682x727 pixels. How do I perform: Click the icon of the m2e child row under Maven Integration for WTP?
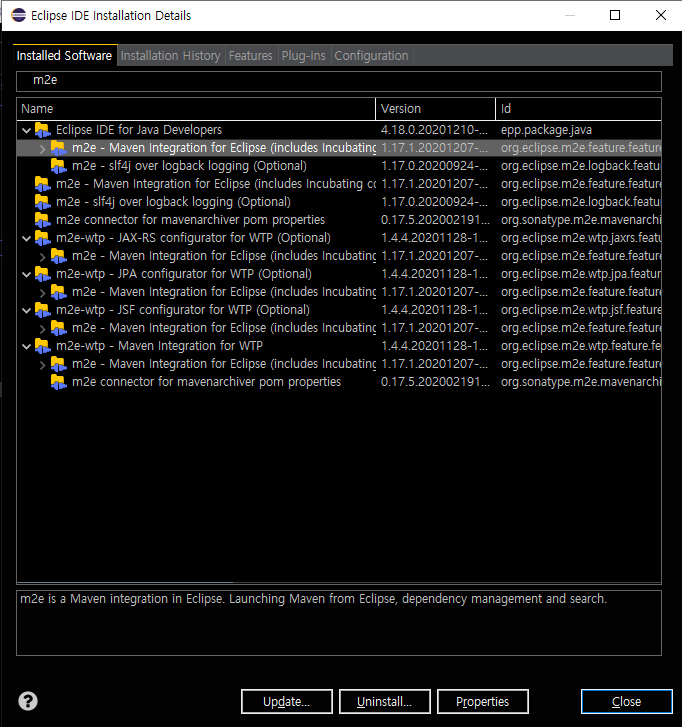(58, 364)
